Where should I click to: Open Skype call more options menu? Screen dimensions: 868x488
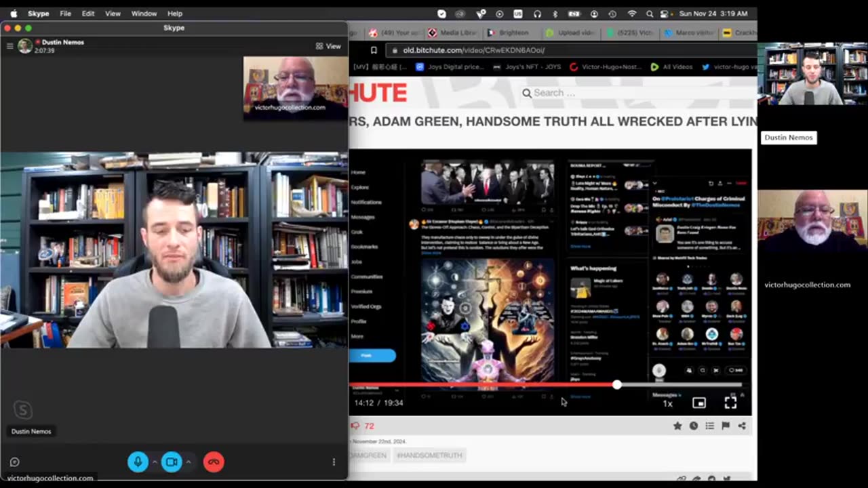334,462
